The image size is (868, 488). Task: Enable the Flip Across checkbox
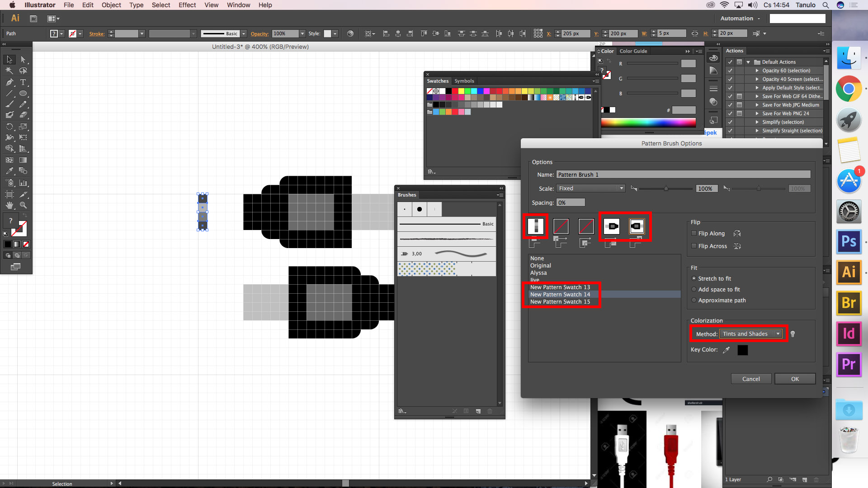(694, 246)
